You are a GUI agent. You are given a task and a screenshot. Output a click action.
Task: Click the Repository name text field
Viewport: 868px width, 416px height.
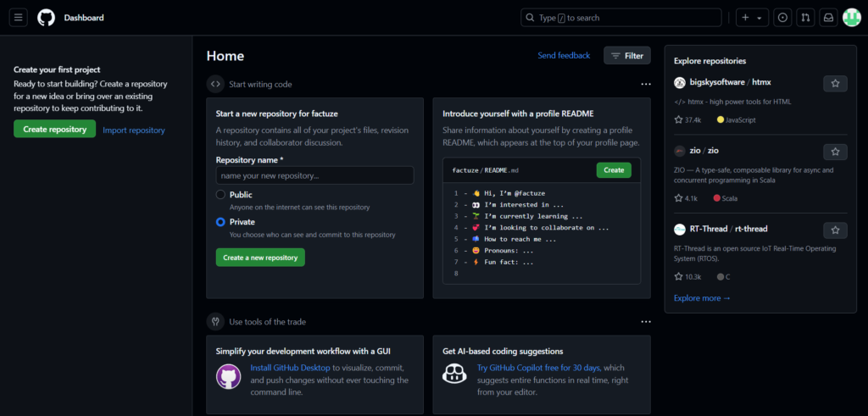[314, 175]
